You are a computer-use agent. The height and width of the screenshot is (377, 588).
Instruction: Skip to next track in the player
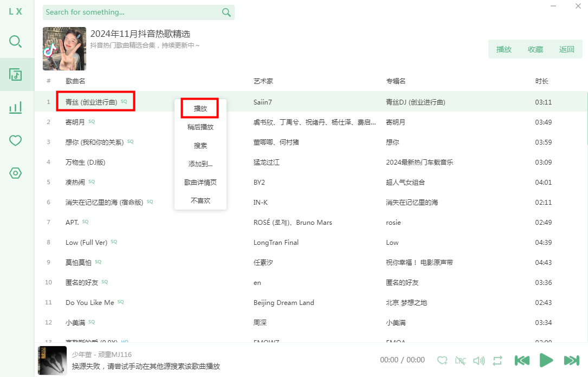[572, 360]
